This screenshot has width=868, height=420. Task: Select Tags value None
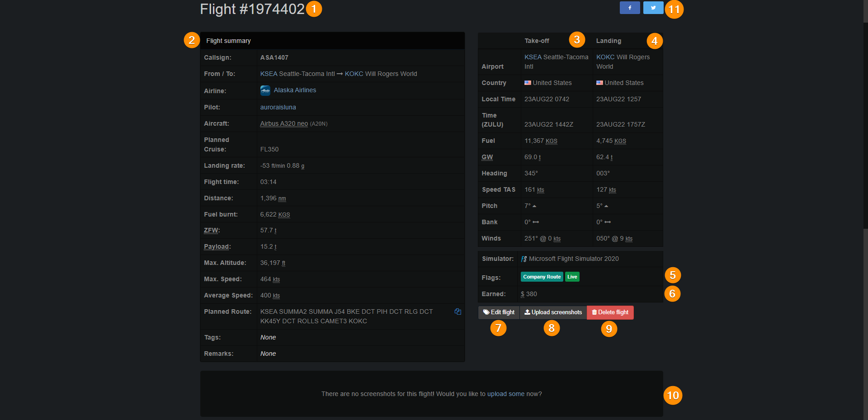(268, 337)
